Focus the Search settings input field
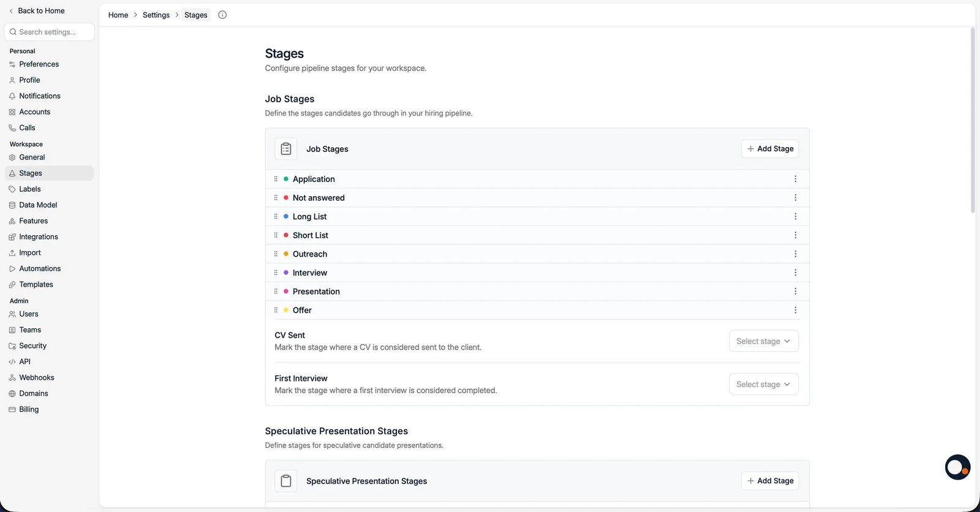The width and height of the screenshot is (980, 512). 49,32
